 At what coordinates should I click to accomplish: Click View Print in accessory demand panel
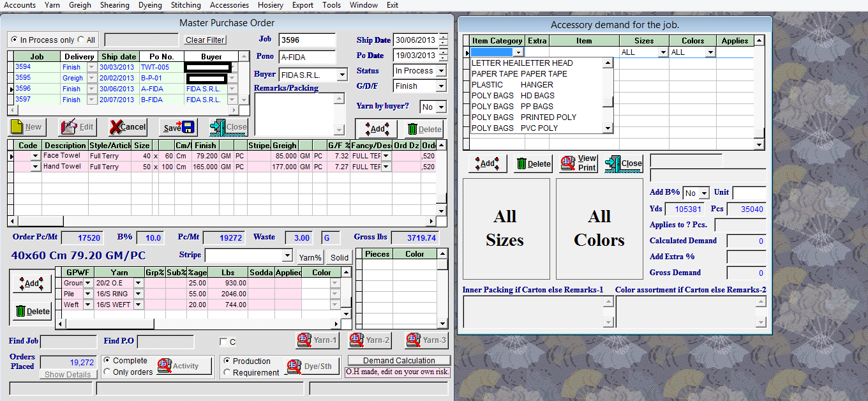pyautogui.click(x=578, y=163)
